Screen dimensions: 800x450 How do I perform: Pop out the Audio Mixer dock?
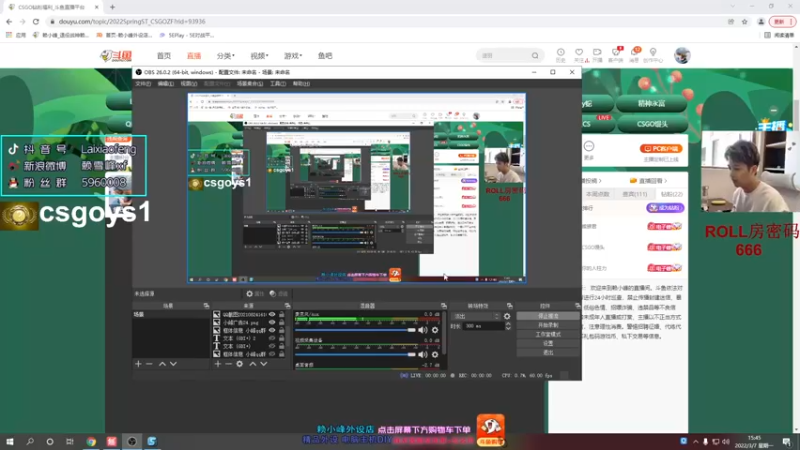pyautogui.click(x=443, y=306)
